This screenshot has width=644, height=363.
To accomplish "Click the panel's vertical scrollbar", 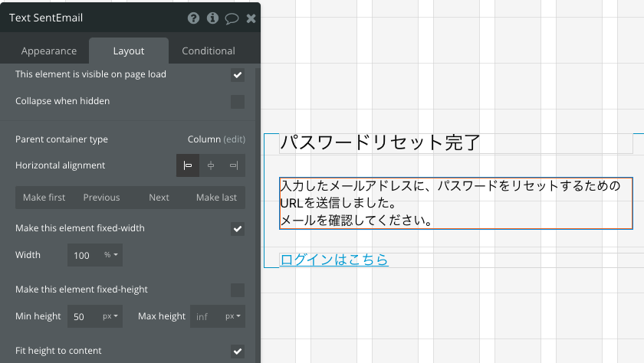I will click(258, 215).
